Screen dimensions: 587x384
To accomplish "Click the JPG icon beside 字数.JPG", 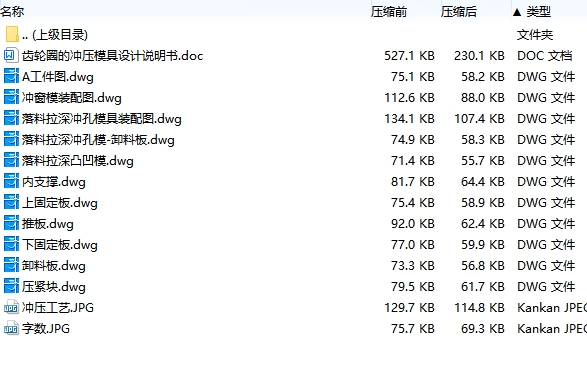I will (11, 328).
